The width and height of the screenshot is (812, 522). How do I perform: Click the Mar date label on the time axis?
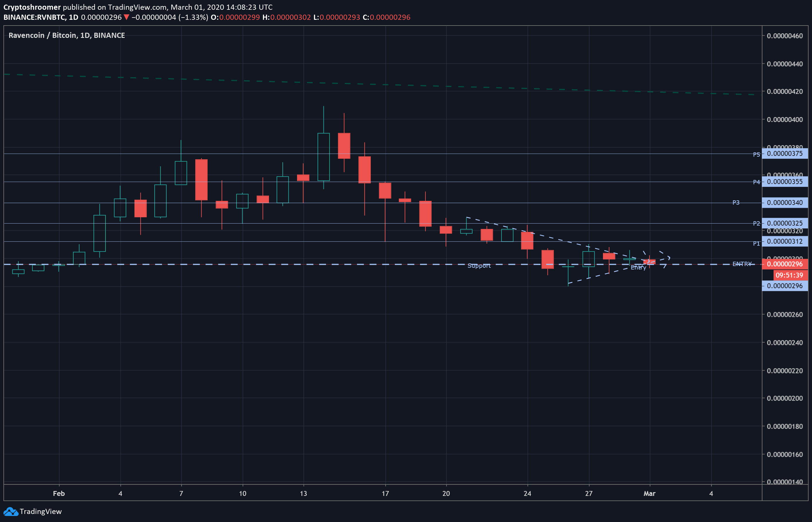click(649, 494)
